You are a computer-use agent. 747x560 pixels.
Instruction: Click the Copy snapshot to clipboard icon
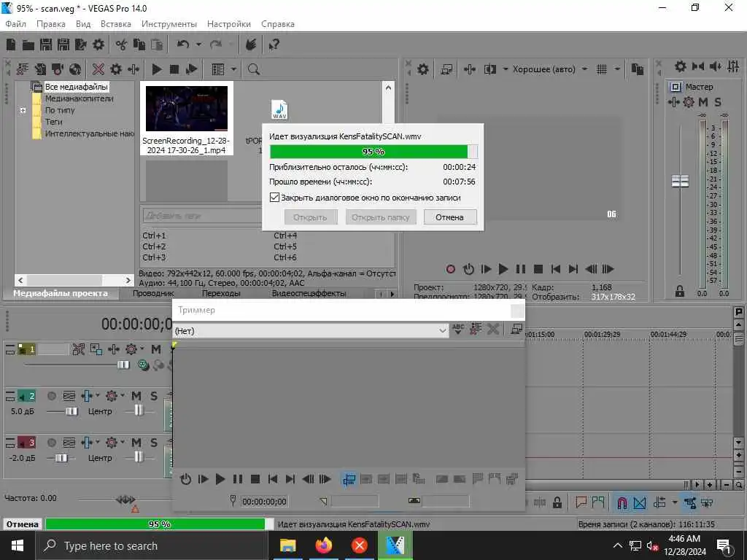[638, 69]
